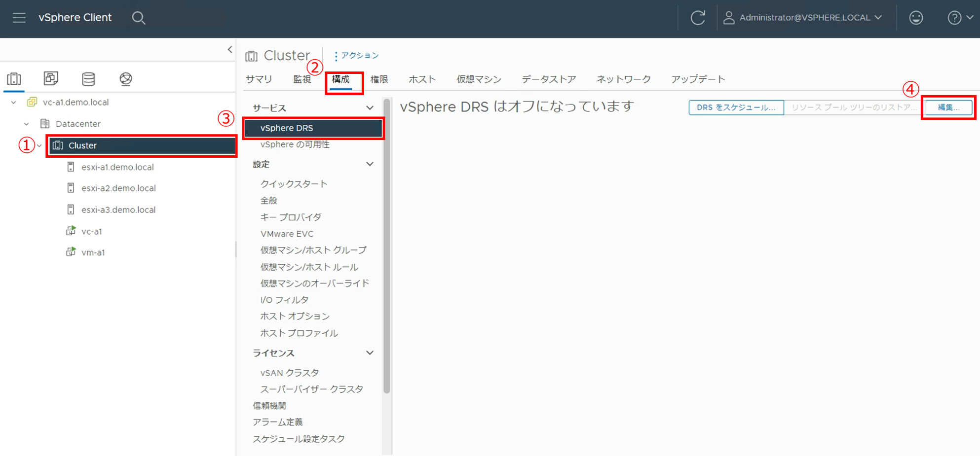Click the VM icon beside vm-a1

[x=71, y=252]
